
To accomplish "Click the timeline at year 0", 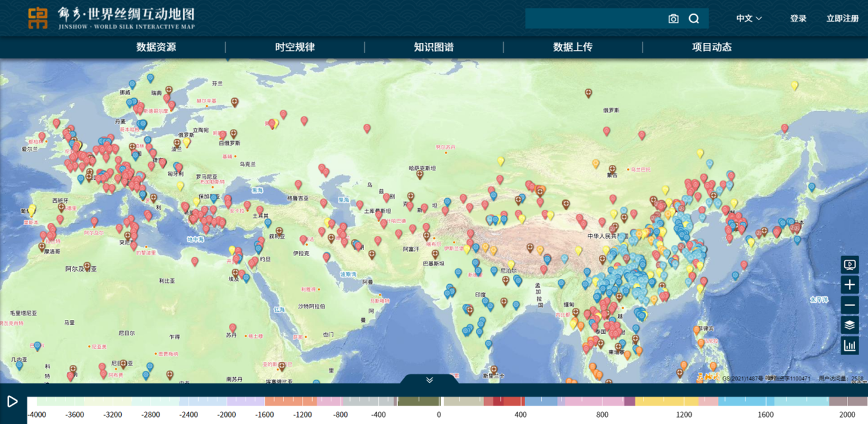I will (x=439, y=402).
